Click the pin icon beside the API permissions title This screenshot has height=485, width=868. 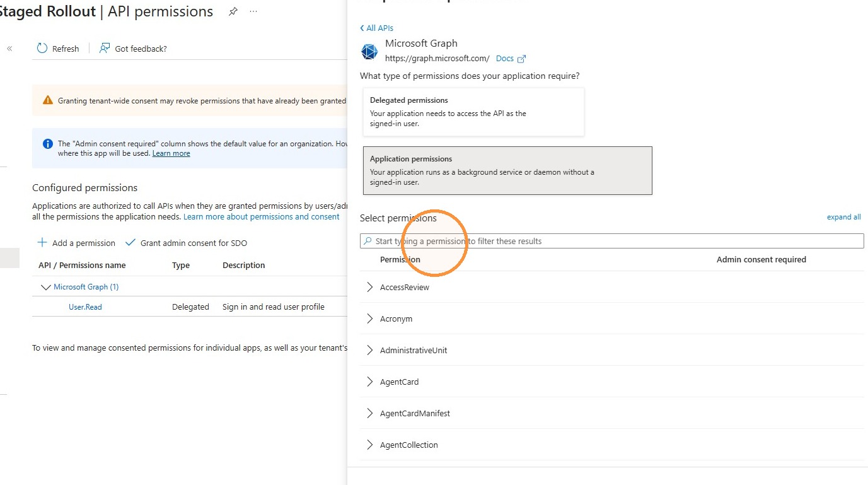(233, 11)
